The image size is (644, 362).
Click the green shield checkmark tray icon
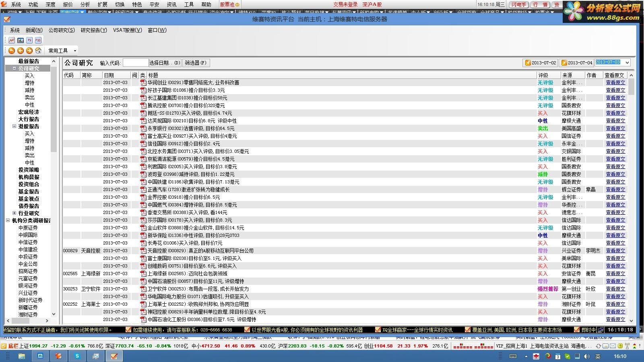pos(567,356)
